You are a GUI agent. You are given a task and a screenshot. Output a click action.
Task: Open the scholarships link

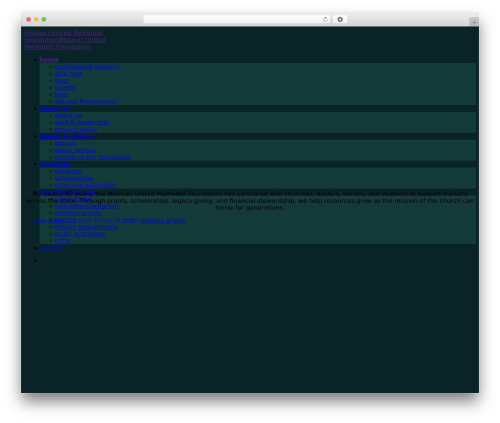(x=74, y=178)
